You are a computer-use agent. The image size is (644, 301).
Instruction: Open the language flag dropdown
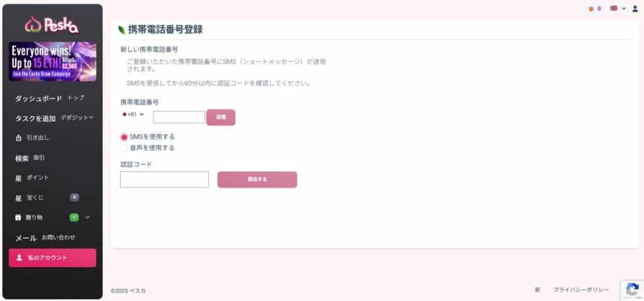pyautogui.click(x=618, y=8)
